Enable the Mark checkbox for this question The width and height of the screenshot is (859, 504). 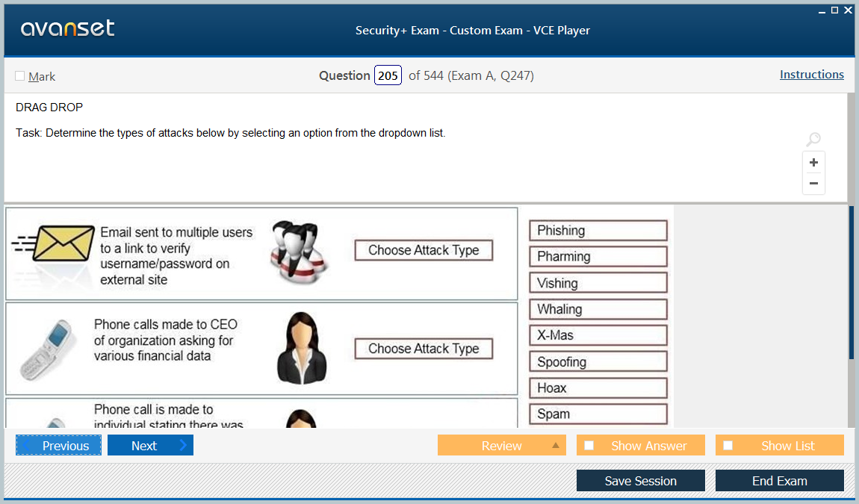click(19, 75)
